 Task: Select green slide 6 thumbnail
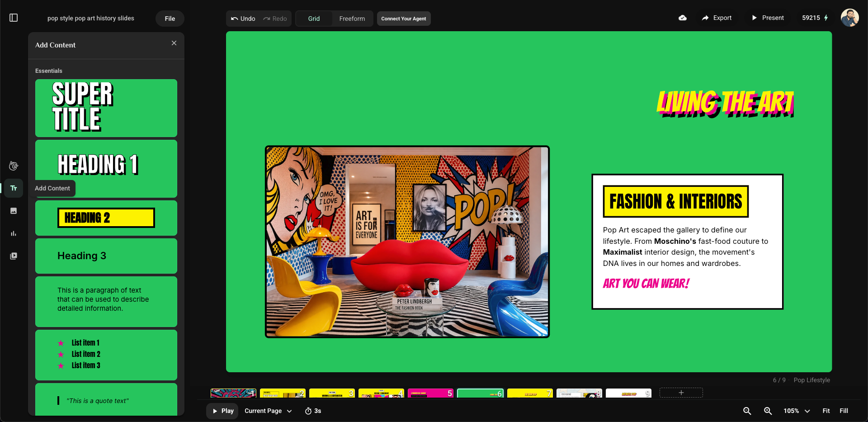click(480, 393)
